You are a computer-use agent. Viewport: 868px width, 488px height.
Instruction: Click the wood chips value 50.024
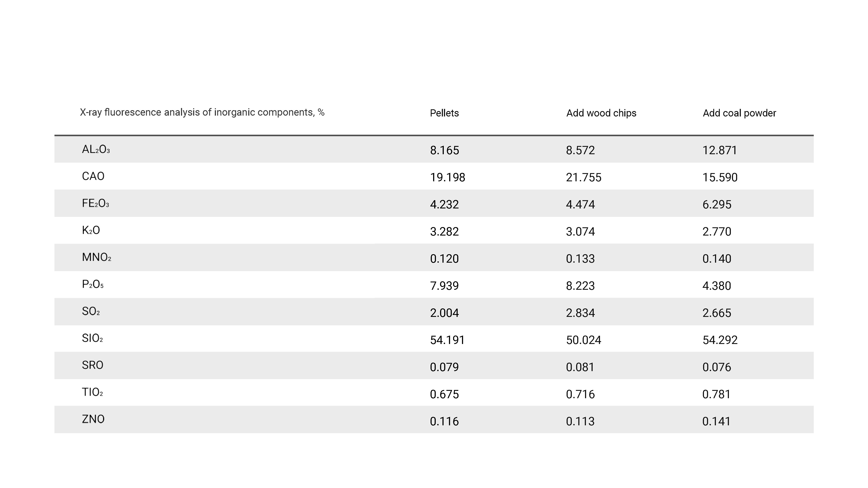coord(583,340)
